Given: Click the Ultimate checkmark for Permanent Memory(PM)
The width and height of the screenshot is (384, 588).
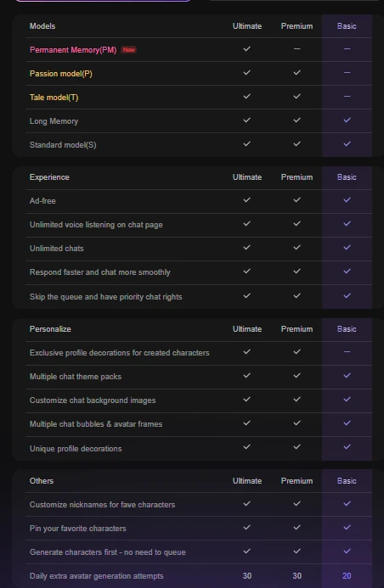Looking at the screenshot, I should click(x=246, y=48).
